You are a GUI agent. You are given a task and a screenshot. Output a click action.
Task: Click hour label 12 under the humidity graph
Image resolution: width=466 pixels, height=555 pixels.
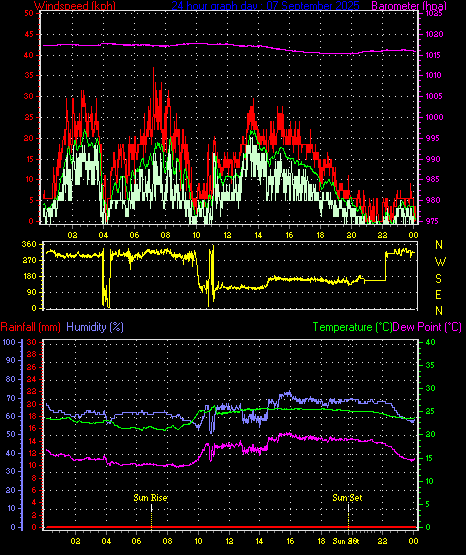click(x=229, y=541)
